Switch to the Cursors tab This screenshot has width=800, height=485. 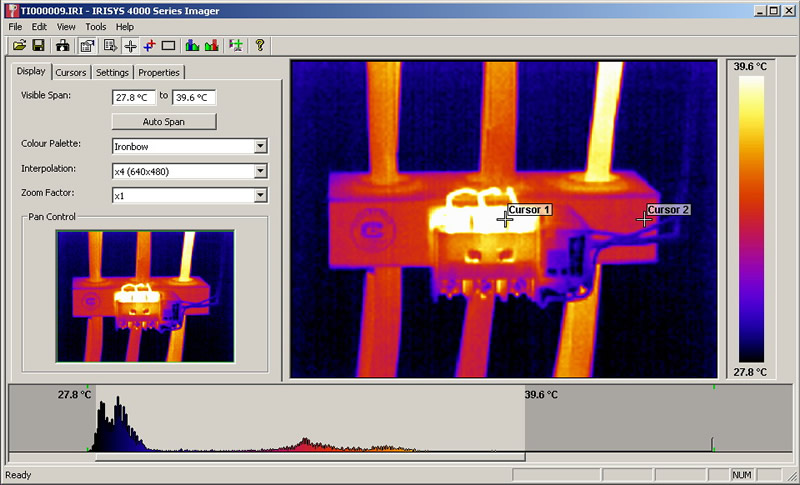coord(71,72)
